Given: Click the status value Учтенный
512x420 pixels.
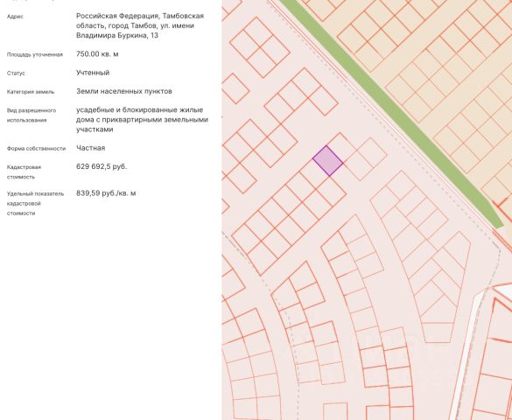Looking at the screenshot, I should click(x=93, y=73).
